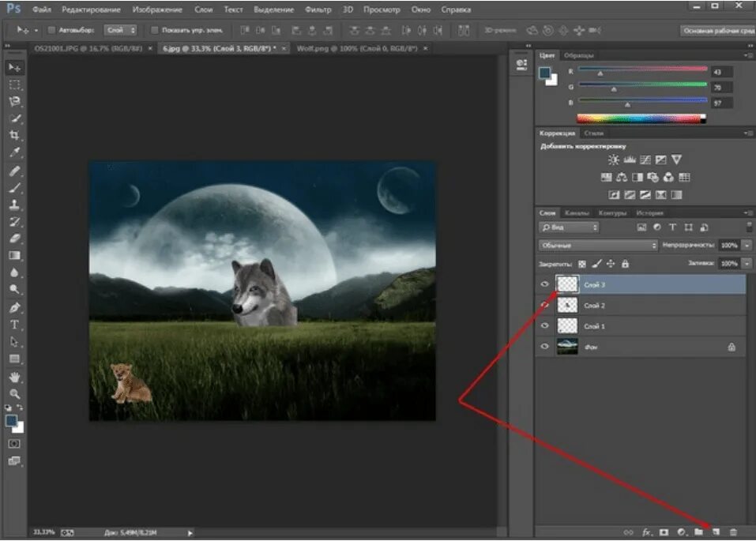The image size is (756, 541).
Task: Select the Lasso tool
Action: pos(14,101)
